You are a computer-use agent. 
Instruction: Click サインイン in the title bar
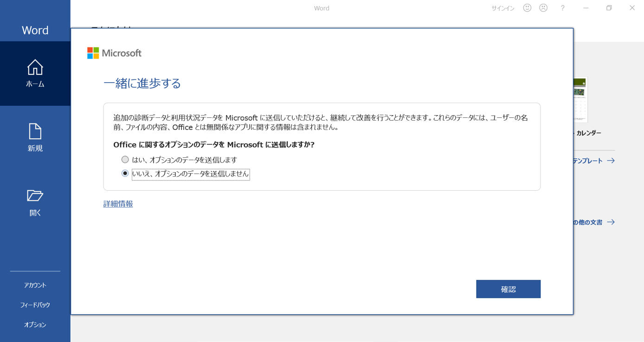click(503, 8)
